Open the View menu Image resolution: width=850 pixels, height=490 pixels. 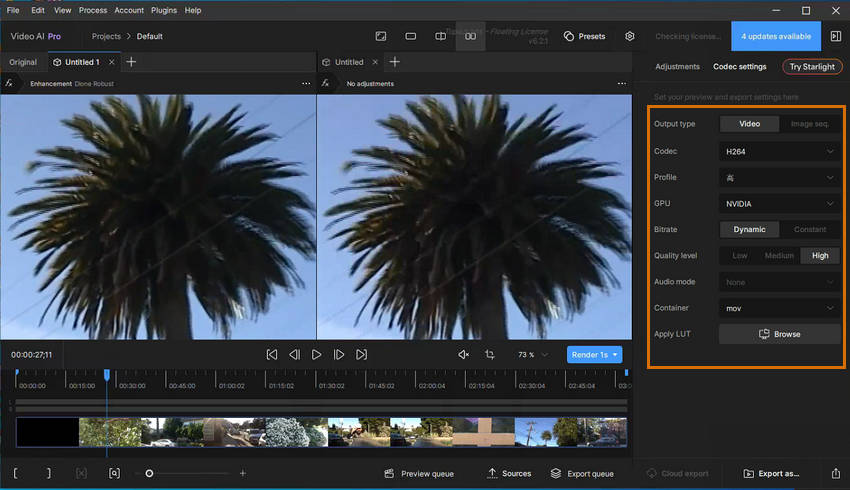point(62,10)
